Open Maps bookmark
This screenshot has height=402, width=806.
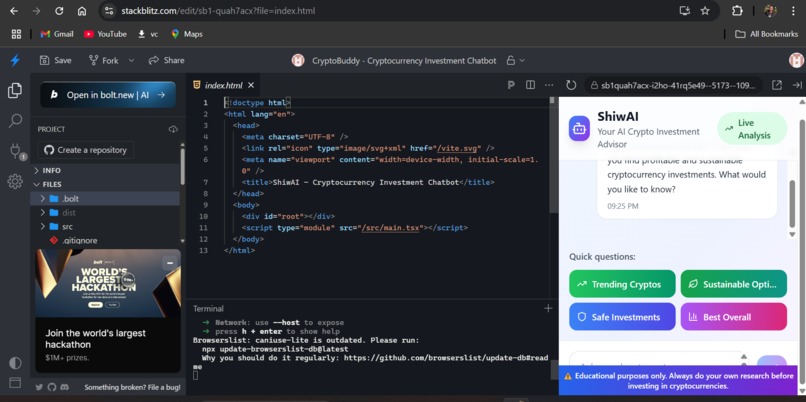(187, 34)
